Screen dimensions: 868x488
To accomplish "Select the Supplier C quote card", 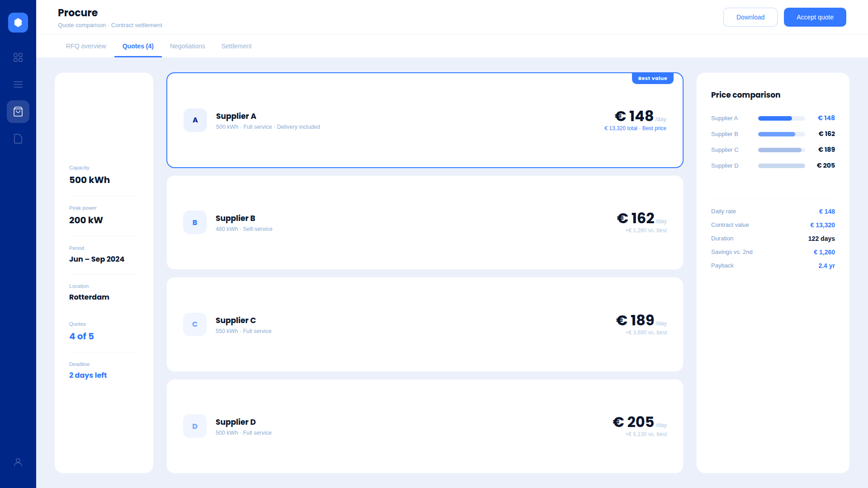I will tap(425, 324).
